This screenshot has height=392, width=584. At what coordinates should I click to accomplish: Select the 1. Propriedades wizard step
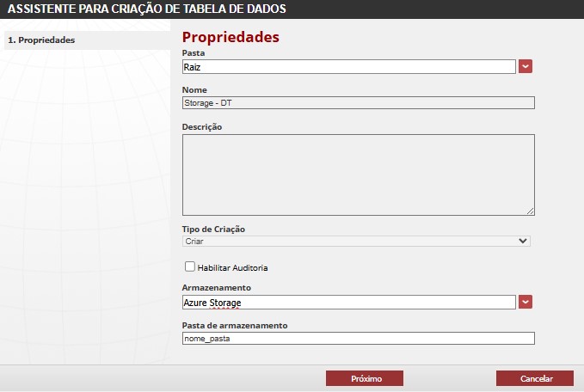87,40
